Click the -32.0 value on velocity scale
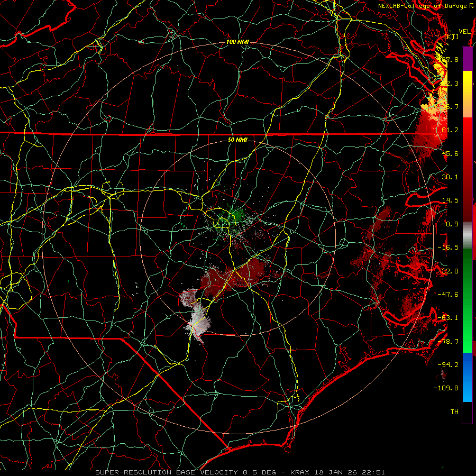Viewport: 476px width, 476px height. coord(448,271)
